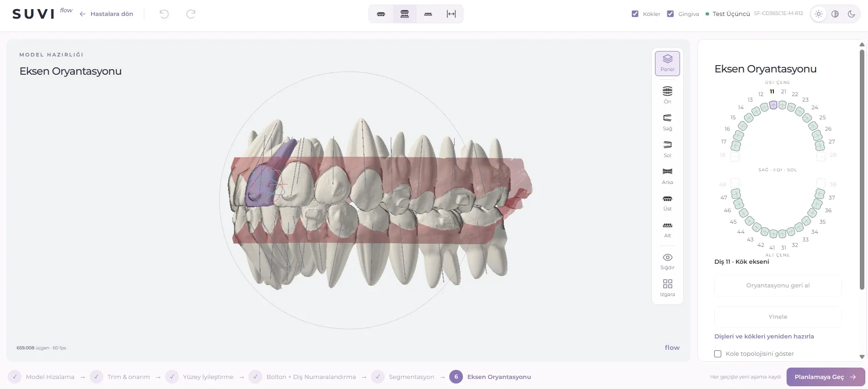Click the measure distance toolbar icon
Image resolution: width=868 pixels, height=389 pixels.
[x=451, y=14]
